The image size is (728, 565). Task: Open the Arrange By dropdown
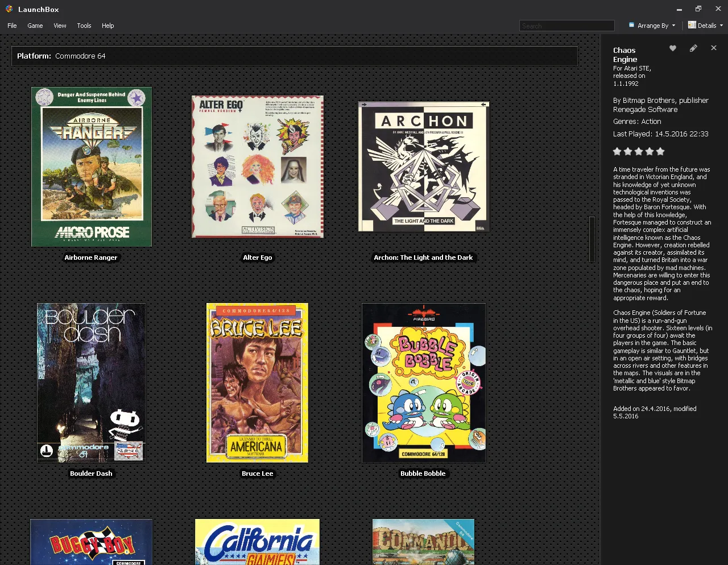click(x=652, y=26)
